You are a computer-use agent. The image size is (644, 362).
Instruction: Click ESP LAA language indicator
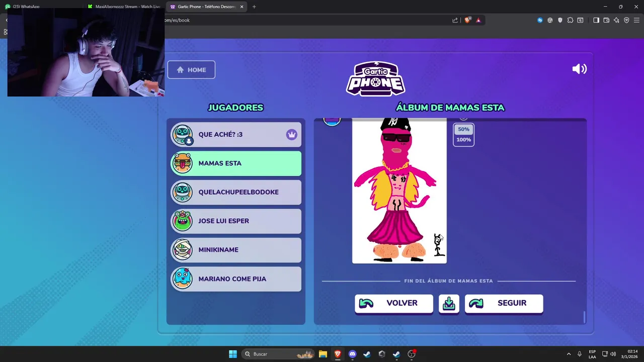click(x=592, y=354)
